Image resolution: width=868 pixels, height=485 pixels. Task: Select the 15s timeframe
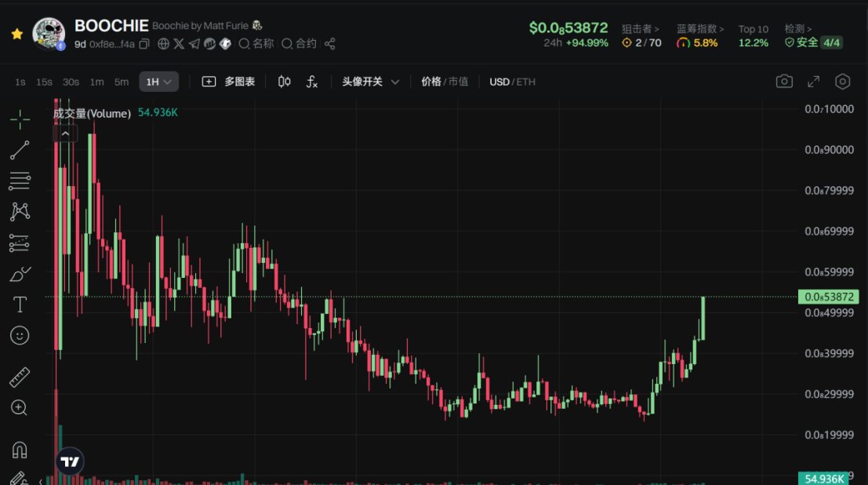point(44,82)
